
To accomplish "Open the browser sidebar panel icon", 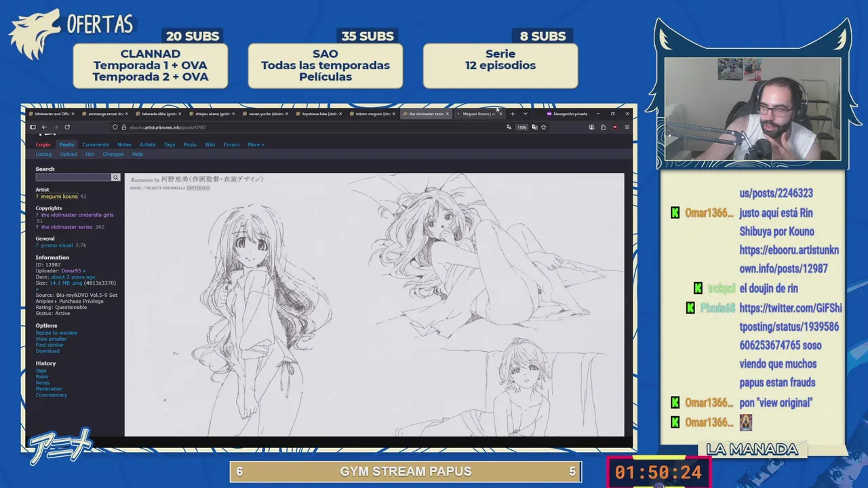I will 33,127.
